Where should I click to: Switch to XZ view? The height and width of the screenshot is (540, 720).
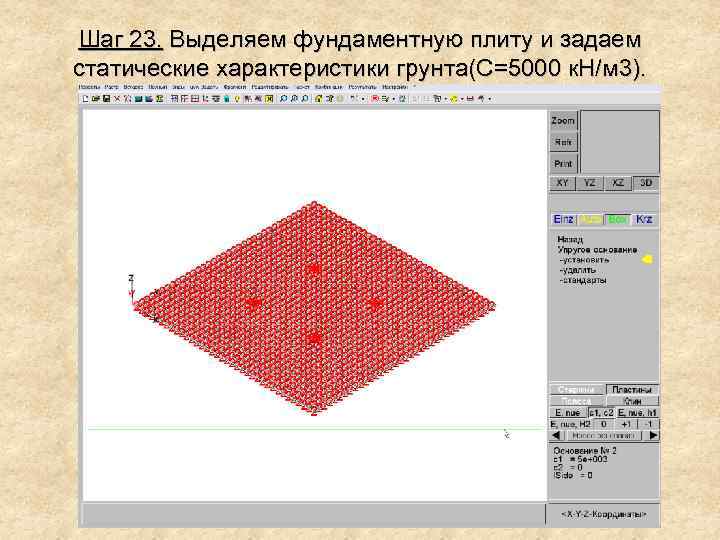pos(618,183)
